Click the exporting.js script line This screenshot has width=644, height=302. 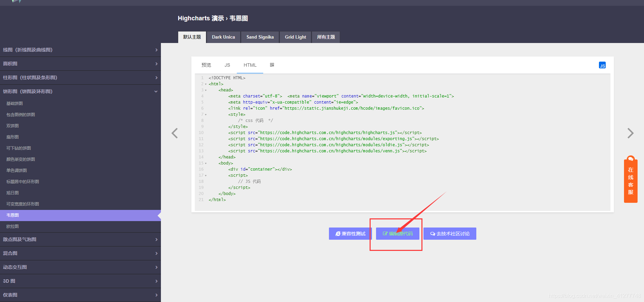[333, 139]
